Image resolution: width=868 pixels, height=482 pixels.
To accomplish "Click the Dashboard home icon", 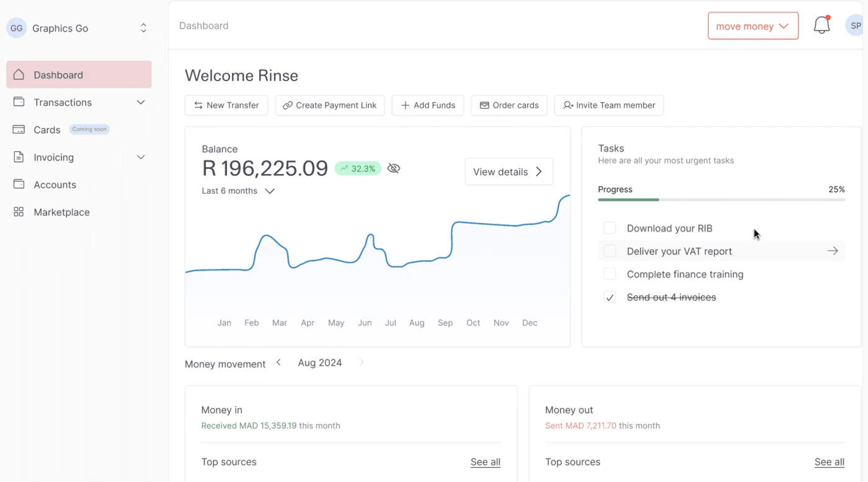I will click(19, 74).
